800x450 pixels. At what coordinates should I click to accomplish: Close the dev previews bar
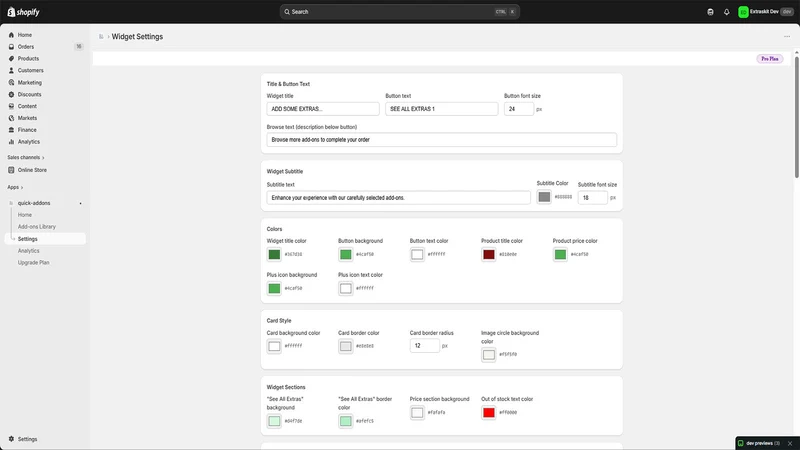coord(790,443)
